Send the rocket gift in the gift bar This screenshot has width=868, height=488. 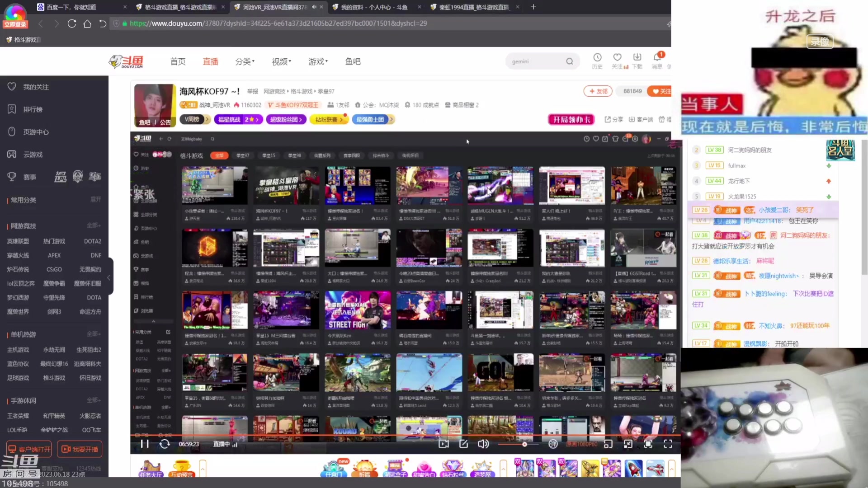coord(634,469)
